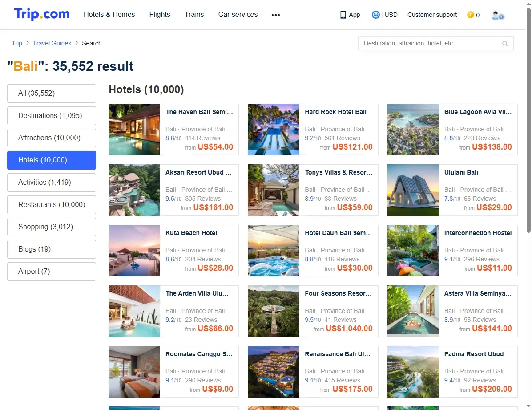
Task: Open Hotels & Homes menu
Action: (109, 15)
